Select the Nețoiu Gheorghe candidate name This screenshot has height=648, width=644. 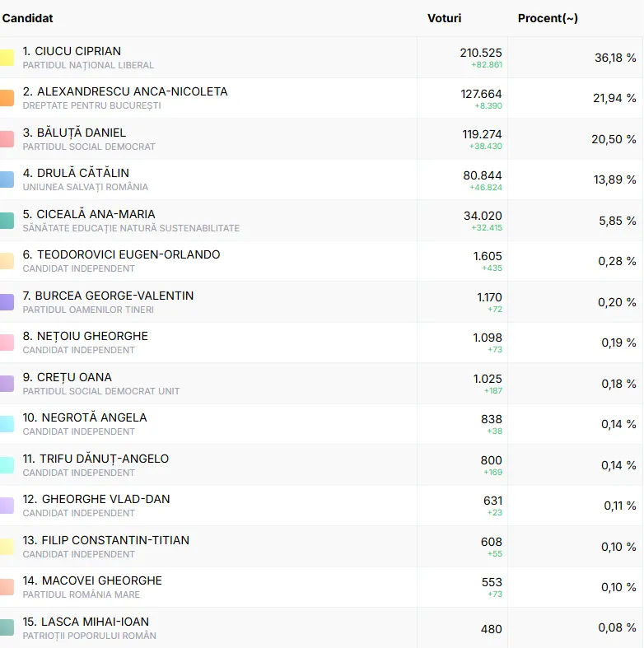tap(85, 336)
